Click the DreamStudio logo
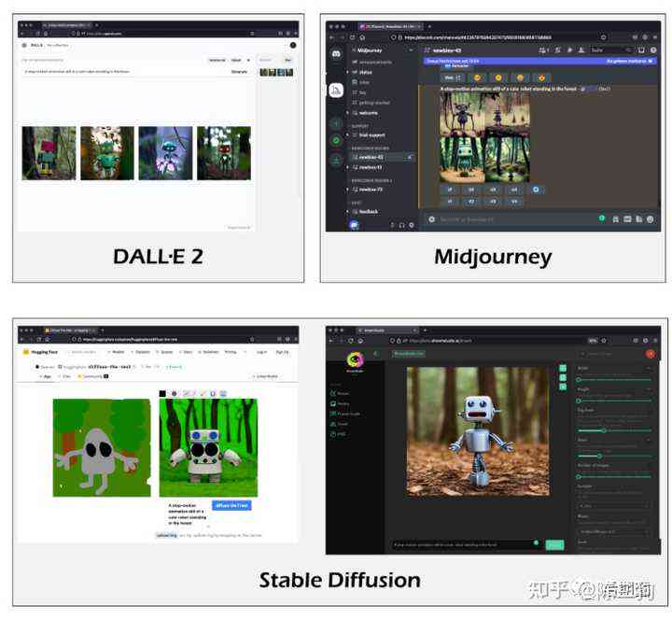This screenshot has width=672, height=619. pos(355,360)
